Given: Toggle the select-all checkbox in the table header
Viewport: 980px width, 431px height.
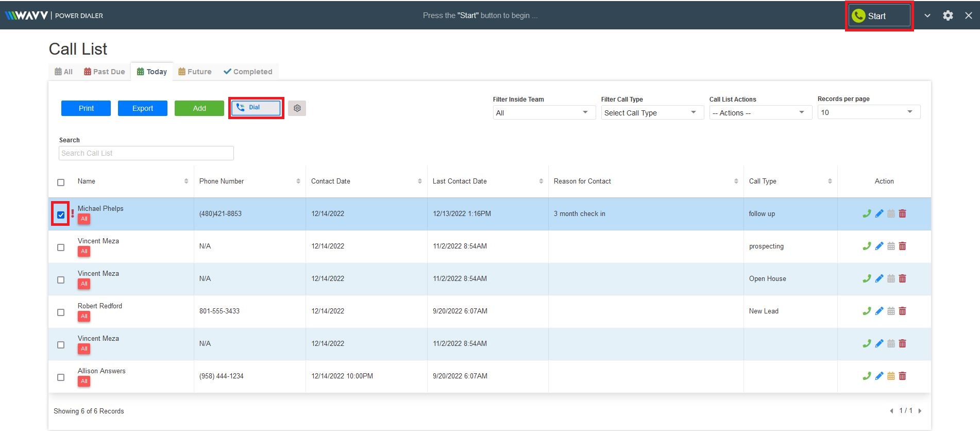Looking at the screenshot, I should pos(61,183).
